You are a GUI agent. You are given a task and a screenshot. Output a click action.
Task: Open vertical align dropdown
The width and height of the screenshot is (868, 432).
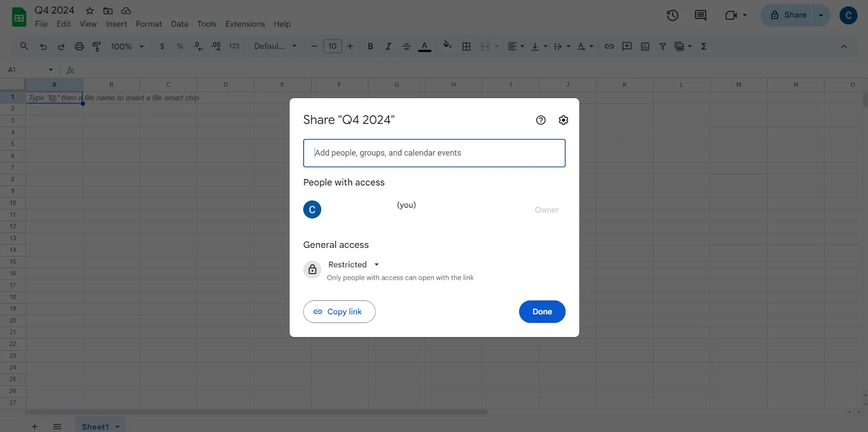[x=539, y=47]
